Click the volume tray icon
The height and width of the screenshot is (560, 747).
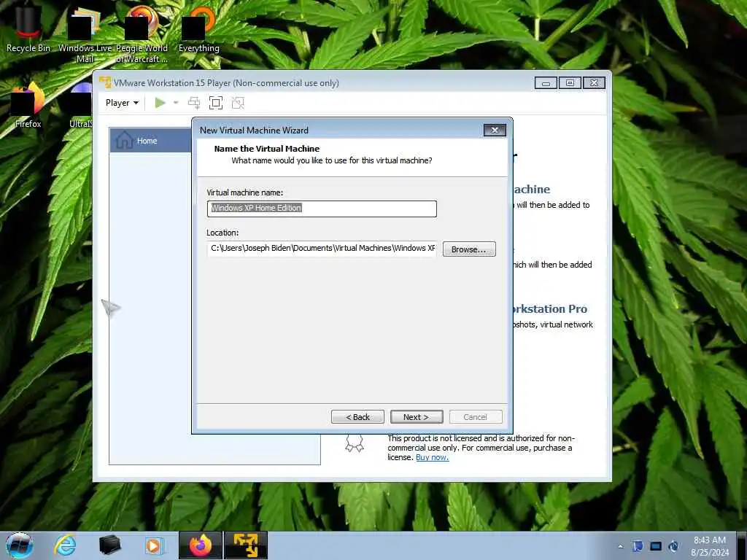(x=673, y=546)
